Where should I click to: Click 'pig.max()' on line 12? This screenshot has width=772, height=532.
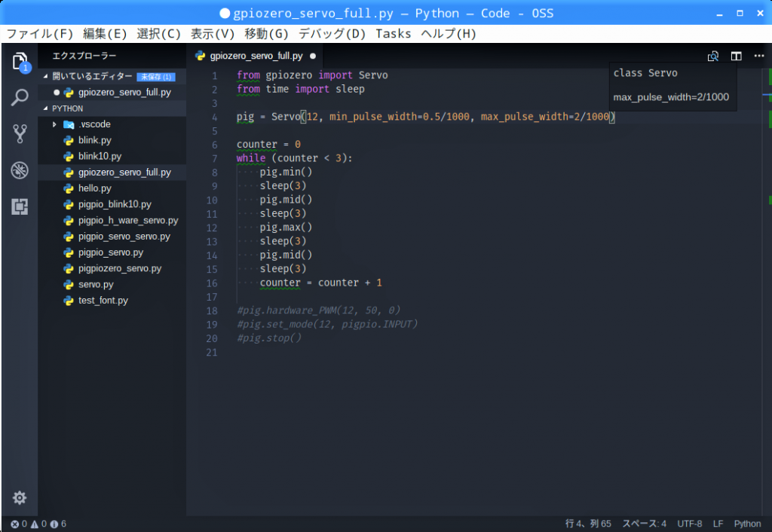tap(286, 228)
